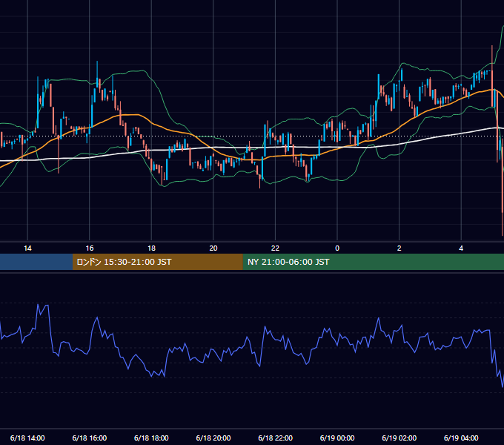The height and width of the screenshot is (445, 504).
Task: Click the 6/18 14:00 time label
Action: click(x=27, y=438)
